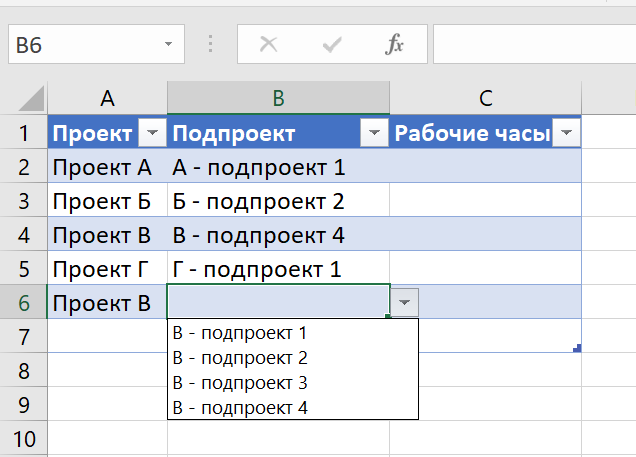Screen dimensions: 636x457
Task: Select row 4 header
Action: 24,235
